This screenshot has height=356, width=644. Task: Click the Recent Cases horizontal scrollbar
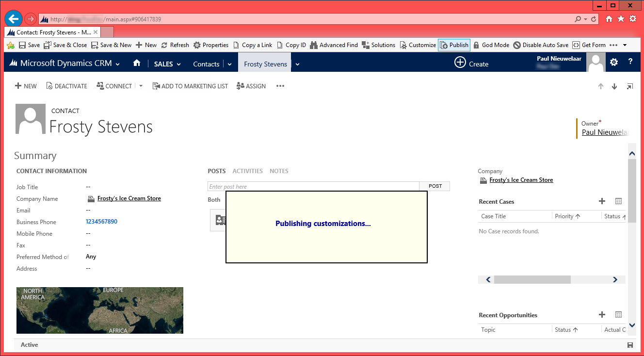532,279
